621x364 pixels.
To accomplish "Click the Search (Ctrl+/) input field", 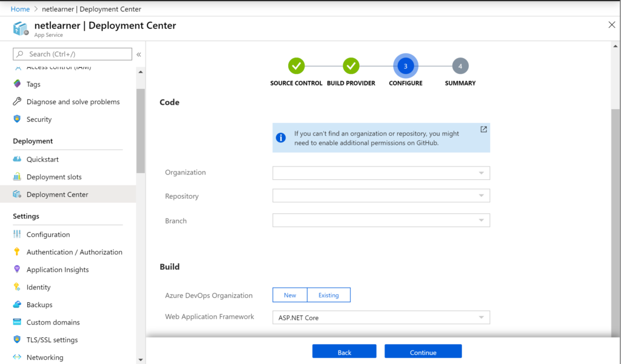I will pyautogui.click(x=73, y=54).
